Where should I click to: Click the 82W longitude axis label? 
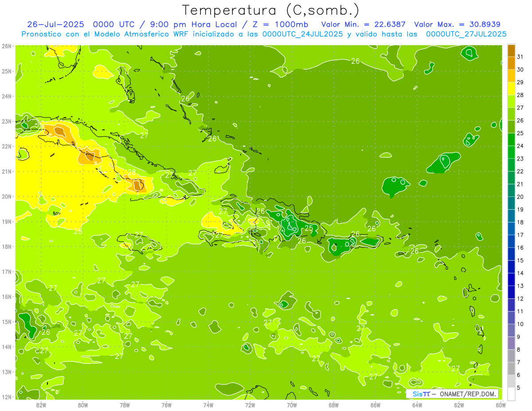click(x=41, y=405)
